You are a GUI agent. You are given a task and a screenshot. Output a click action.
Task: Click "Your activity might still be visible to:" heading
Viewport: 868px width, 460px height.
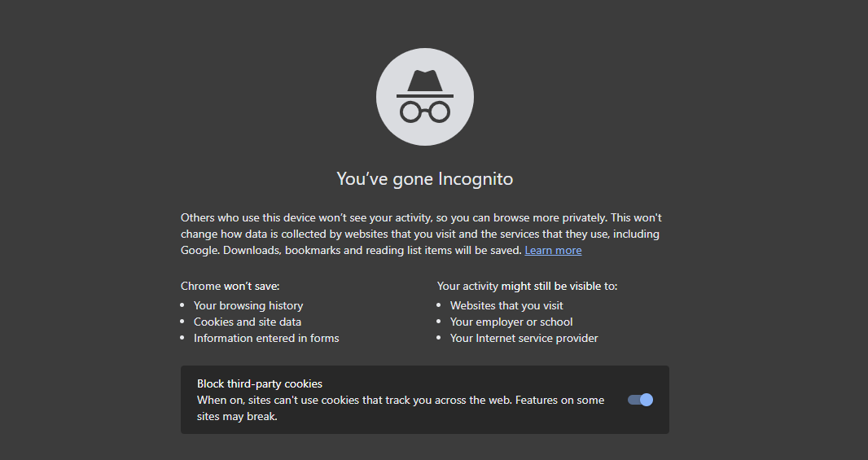click(527, 287)
